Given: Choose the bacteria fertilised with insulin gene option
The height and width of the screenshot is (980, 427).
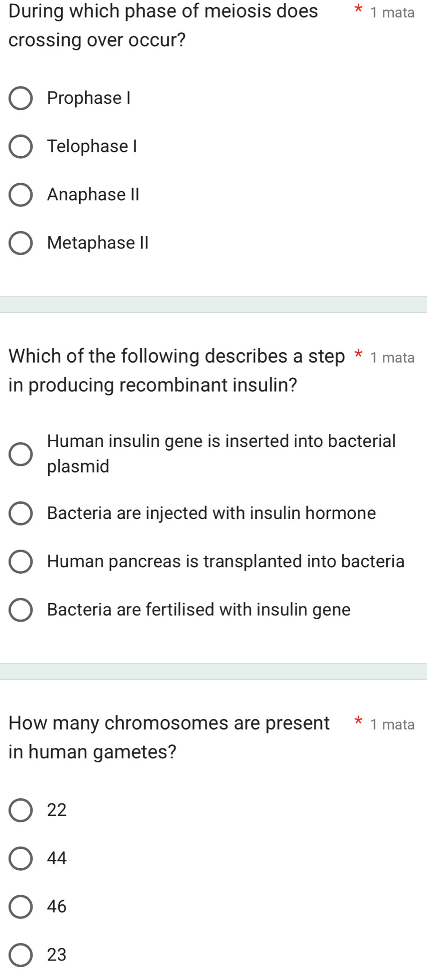Looking at the screenshot, I should pos(21,610).
